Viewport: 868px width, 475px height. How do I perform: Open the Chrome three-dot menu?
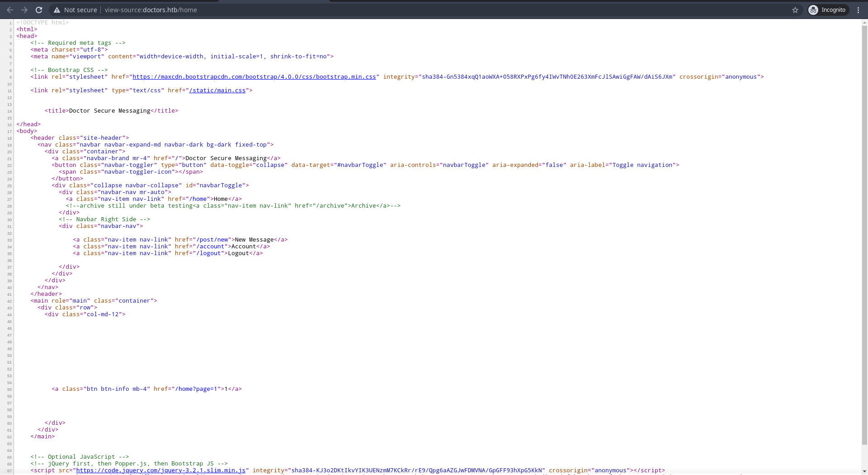858,10
